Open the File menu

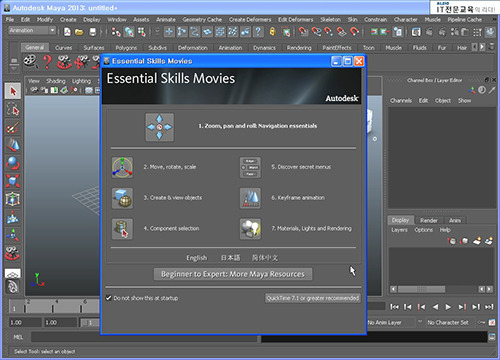point(10,19)
